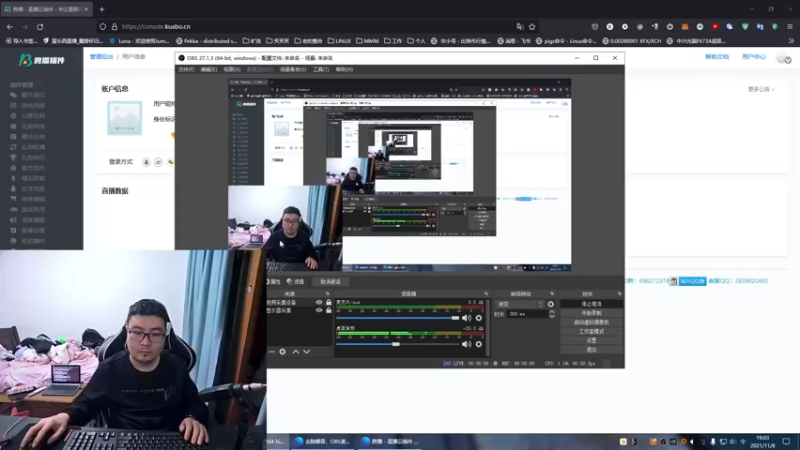Image resolution: width=800 pixels, height=450 pixels.
Task: Mute the 桌面音频 mixer channel speaker
Action: [466, 344]
